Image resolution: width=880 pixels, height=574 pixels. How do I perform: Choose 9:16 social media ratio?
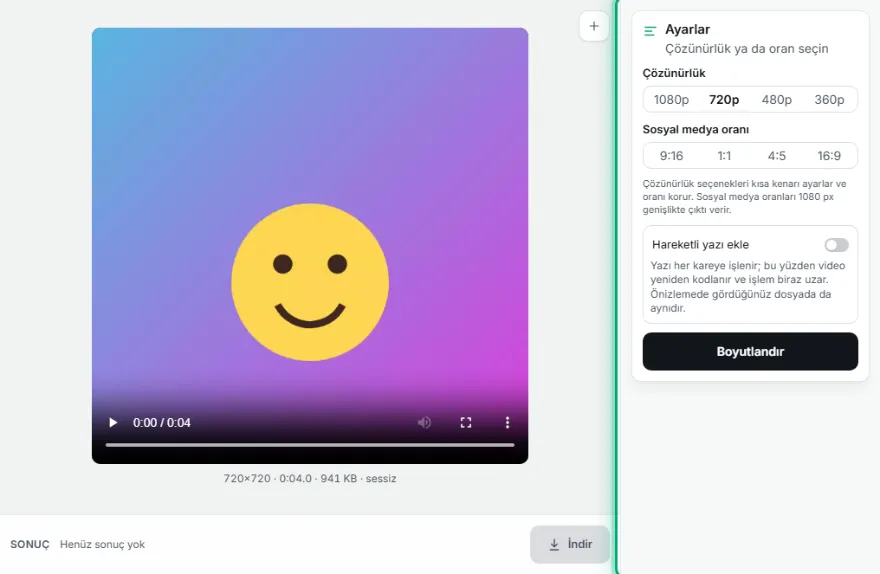(x=671, y=155)
